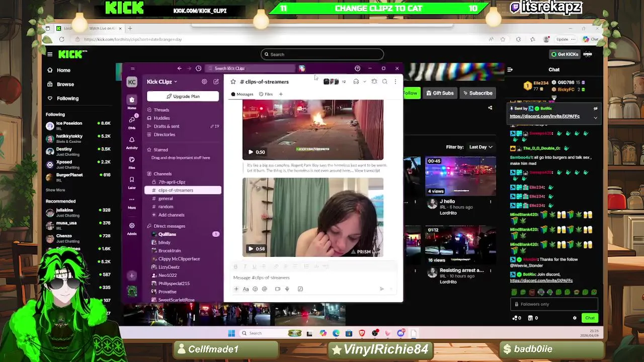Open the J hello clip thumbnail
Screen dimensions: 644x362
pyautogui.click(x=460, y=176)
